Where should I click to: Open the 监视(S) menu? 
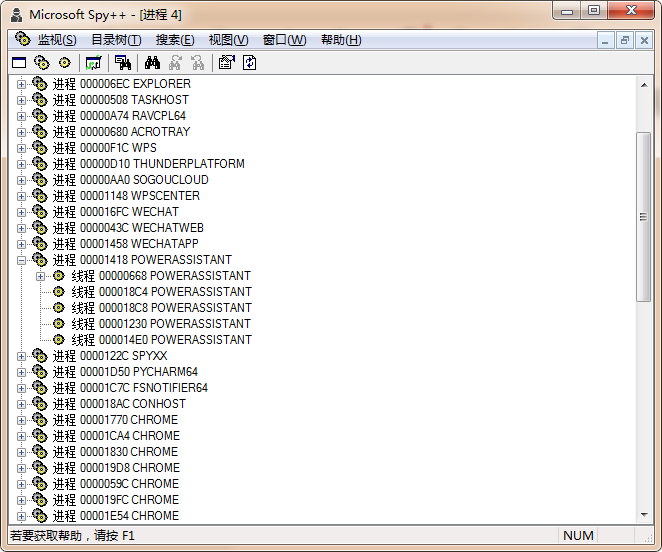click(57, 40)
